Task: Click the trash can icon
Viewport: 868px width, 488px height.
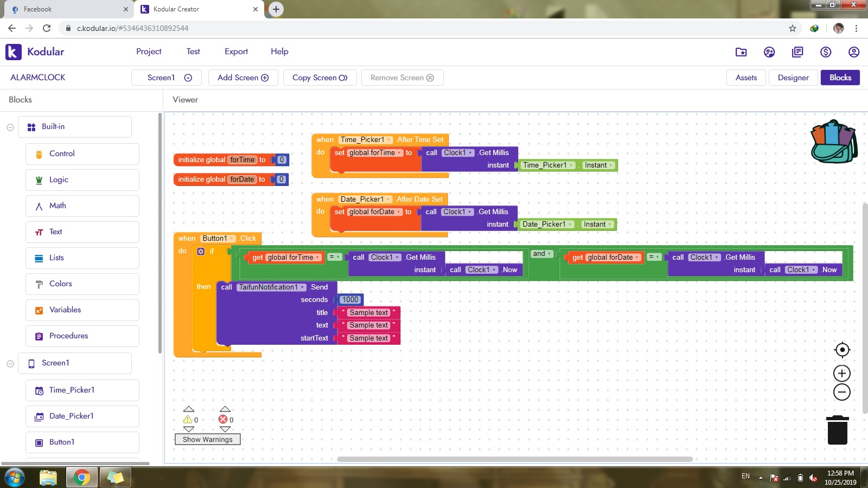Action: [x=837, y=430]
